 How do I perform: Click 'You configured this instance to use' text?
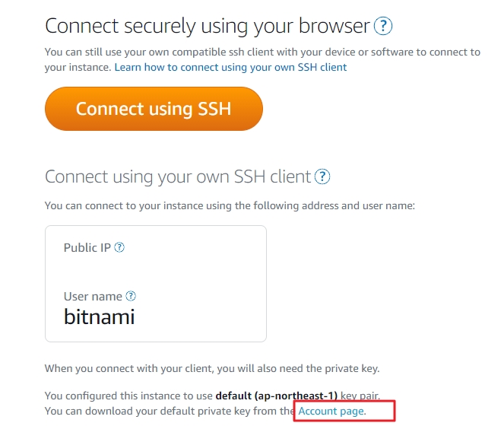tap(129, 396)
